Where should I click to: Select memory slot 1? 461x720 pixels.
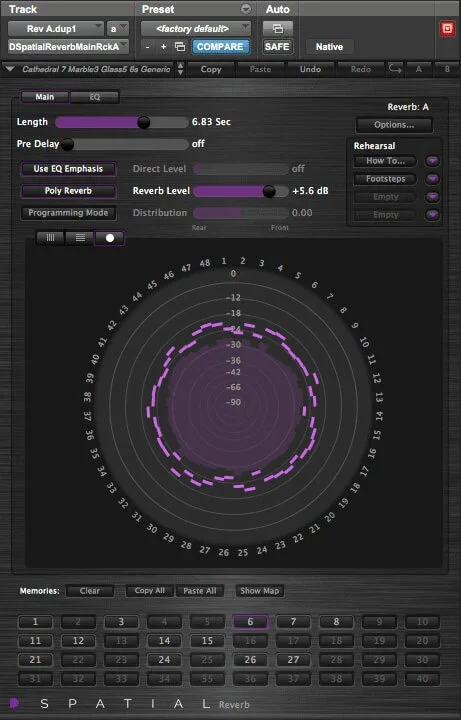pos(35,622)
